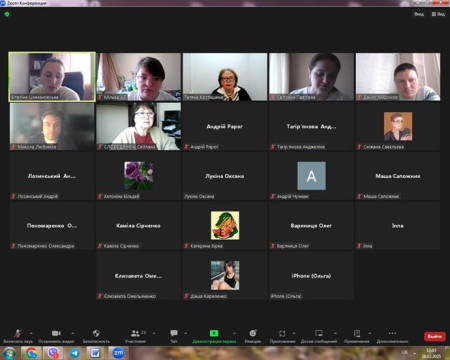
Task: Open the Безопасность shield icon
Action: pyautogui.click(x=96, y=336)
